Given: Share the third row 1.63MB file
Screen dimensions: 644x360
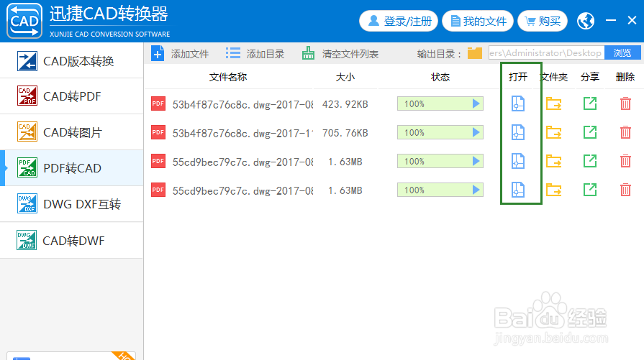Looking at the screenshot, I should pyautogui.click(x=590, y=161).
